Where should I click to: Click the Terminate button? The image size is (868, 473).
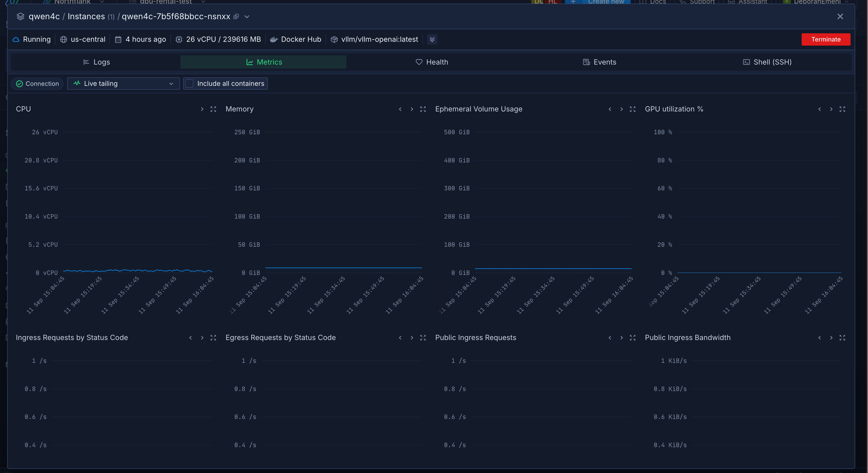click(x=825, y=39)
